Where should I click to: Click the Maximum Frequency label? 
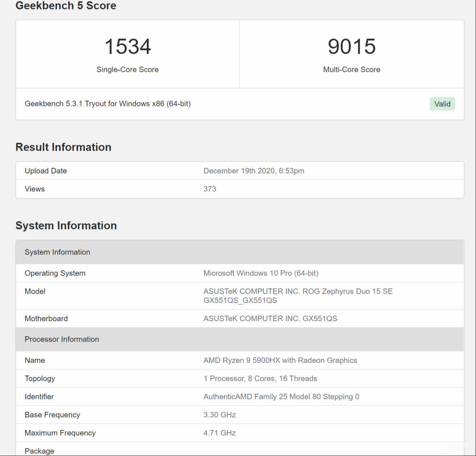[x=60, y=433]
